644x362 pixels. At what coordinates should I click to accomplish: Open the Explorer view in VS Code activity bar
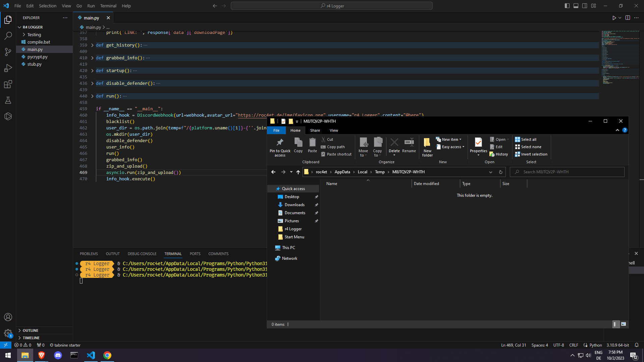[x=8, y=20]
